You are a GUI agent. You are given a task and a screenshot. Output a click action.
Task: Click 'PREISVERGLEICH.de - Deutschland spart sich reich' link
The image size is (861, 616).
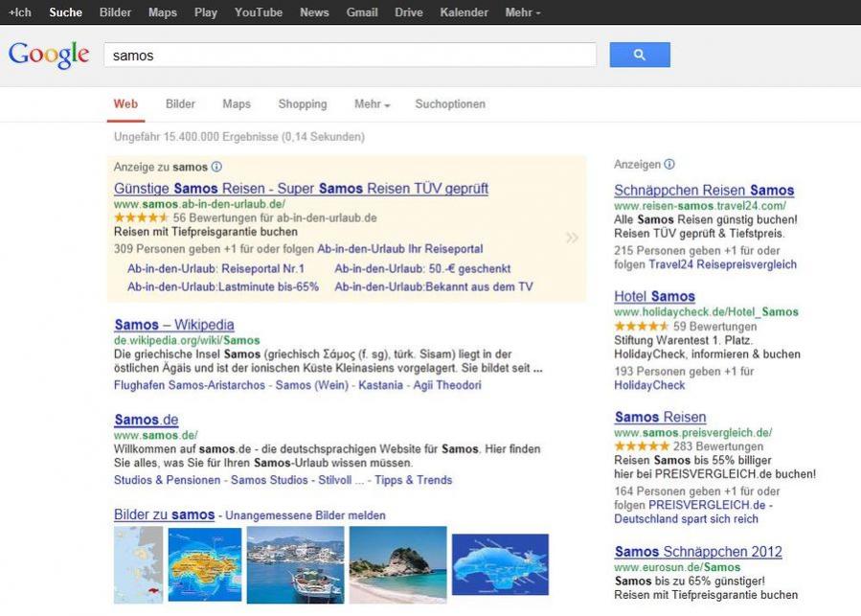coord(694,513)
